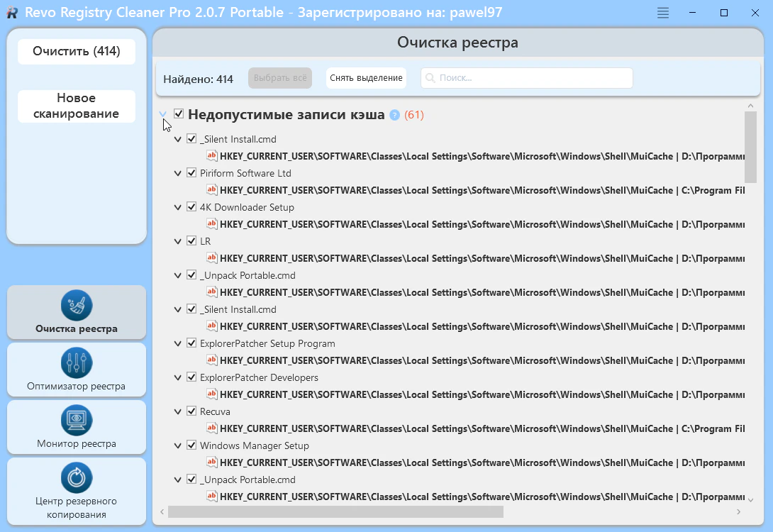Uncheck the Piriform Software Ltd checkbox
This screenshot has height=532, width=773.
click(x=191, y=173)
